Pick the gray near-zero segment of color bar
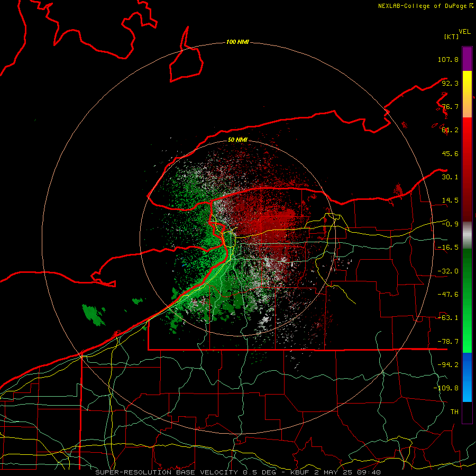The image size is (476, 476). click(x=467, y=235)
